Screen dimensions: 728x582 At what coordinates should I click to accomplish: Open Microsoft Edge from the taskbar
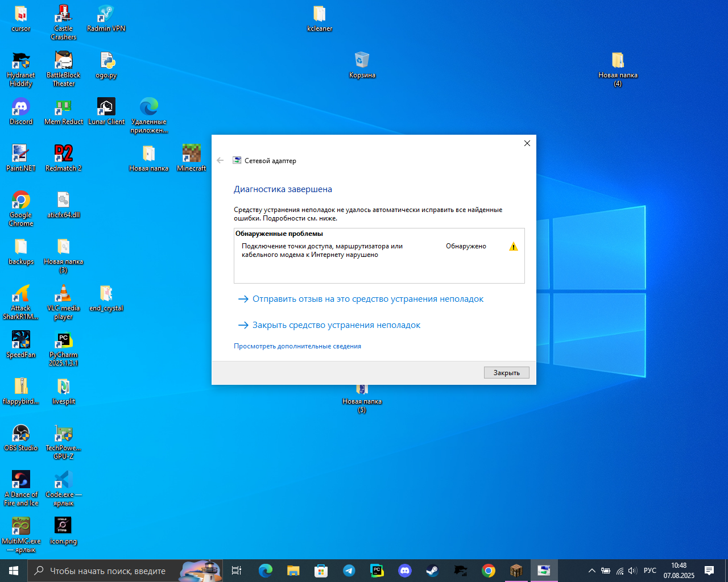[265, 571]
